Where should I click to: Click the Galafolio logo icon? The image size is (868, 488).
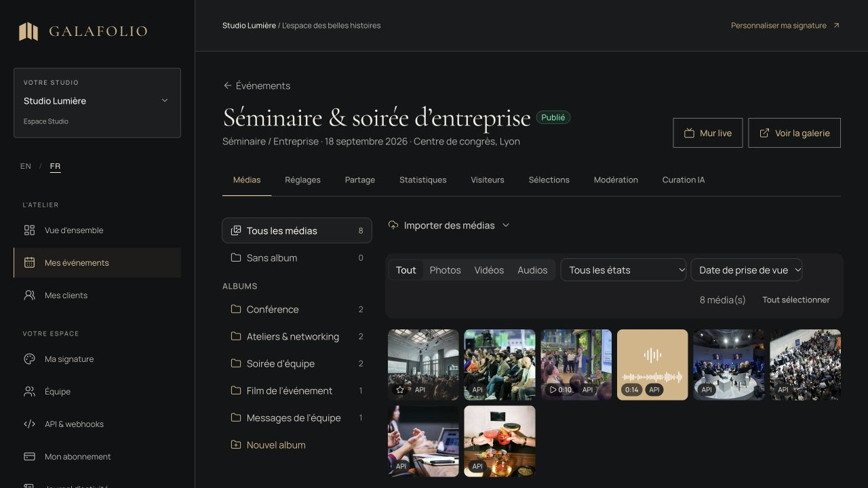pyautogui.click(x=28, y=31)
